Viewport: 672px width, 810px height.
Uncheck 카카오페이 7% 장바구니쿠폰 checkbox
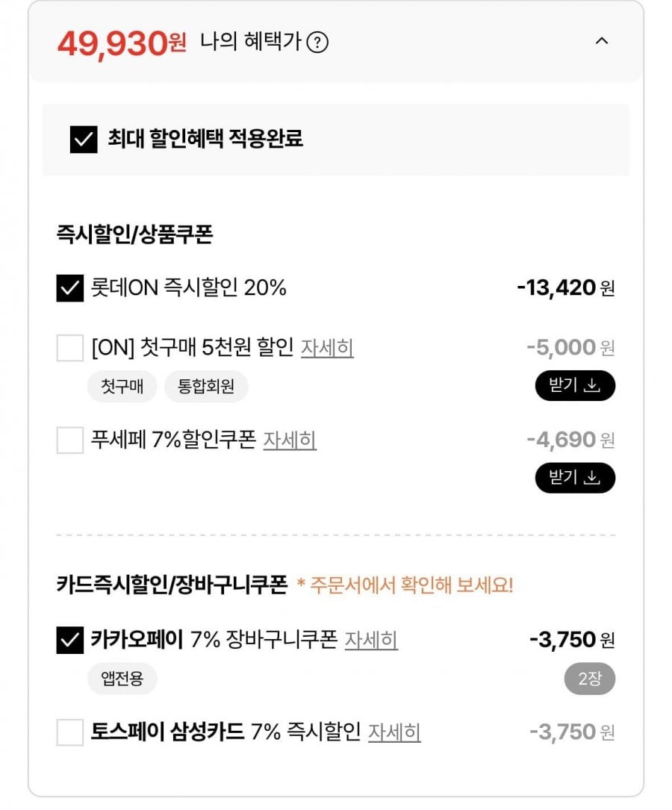[70, 640]
